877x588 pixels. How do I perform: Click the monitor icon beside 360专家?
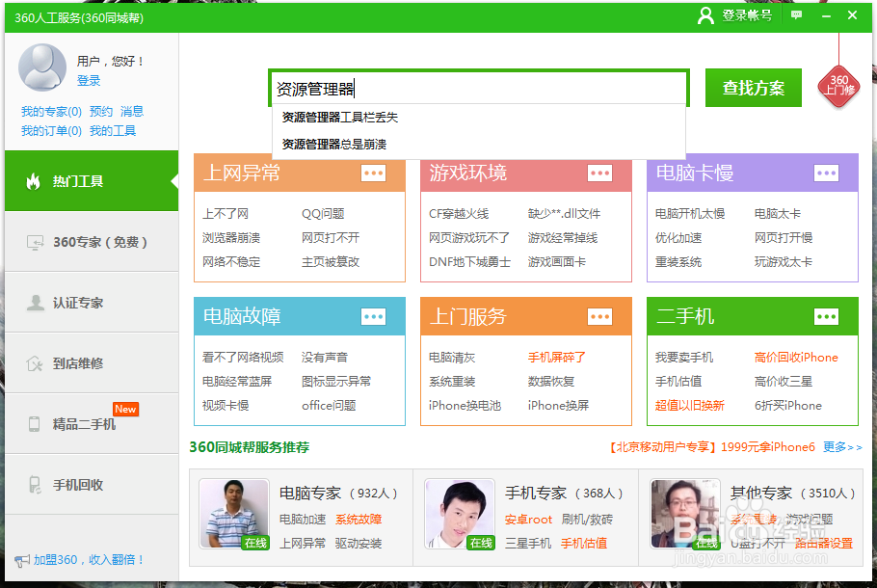[35, 242]
